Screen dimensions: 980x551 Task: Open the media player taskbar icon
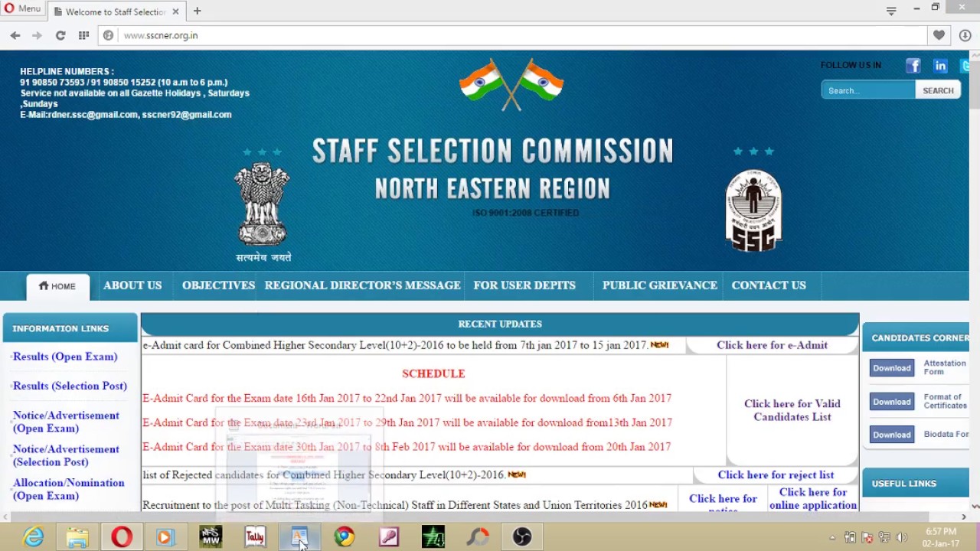165,537
